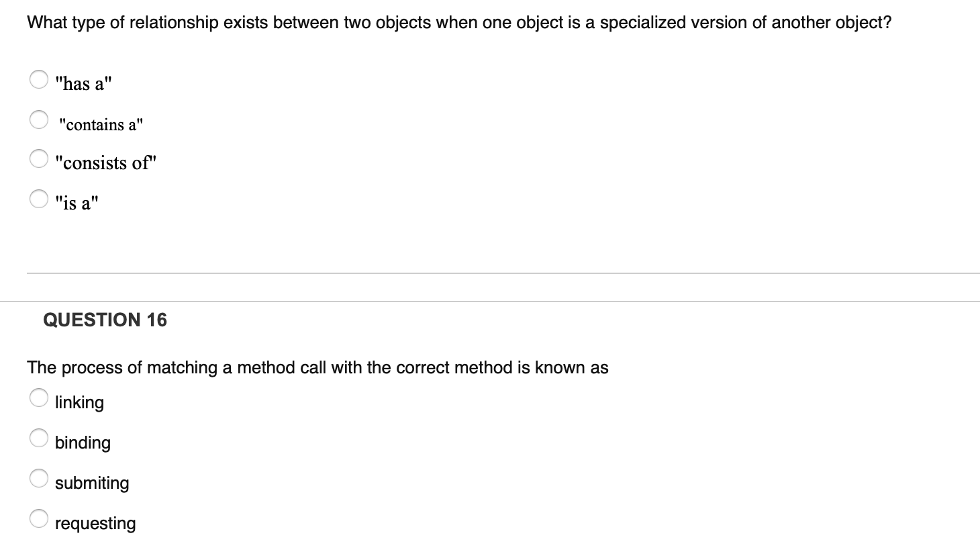This screenshot has width=980, height=556.
Task: Mark the requesting radio option
Action: (x=39, y=518)
